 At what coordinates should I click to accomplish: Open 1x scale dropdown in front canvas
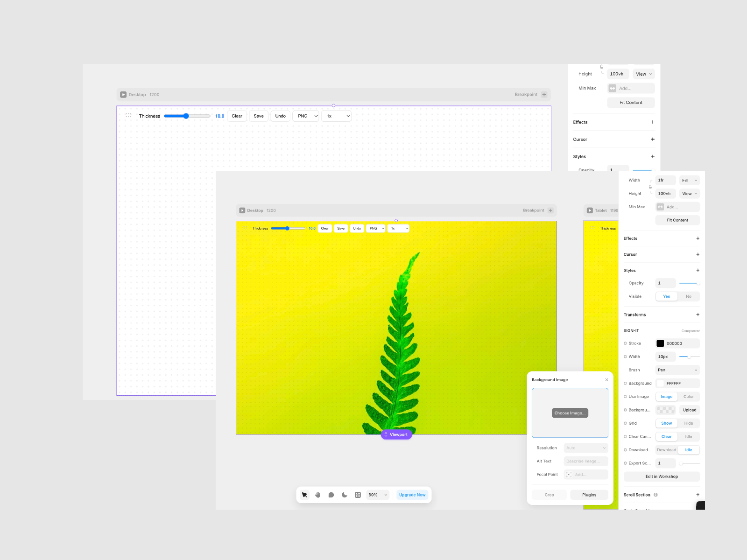coord(399,228)
